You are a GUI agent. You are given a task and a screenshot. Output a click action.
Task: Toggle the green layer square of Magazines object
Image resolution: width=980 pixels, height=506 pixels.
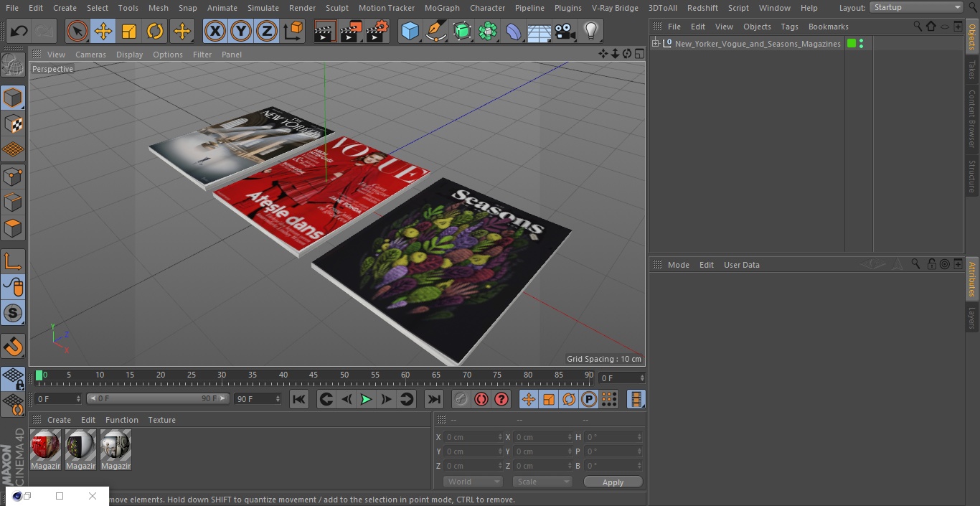tap(852, 44)
